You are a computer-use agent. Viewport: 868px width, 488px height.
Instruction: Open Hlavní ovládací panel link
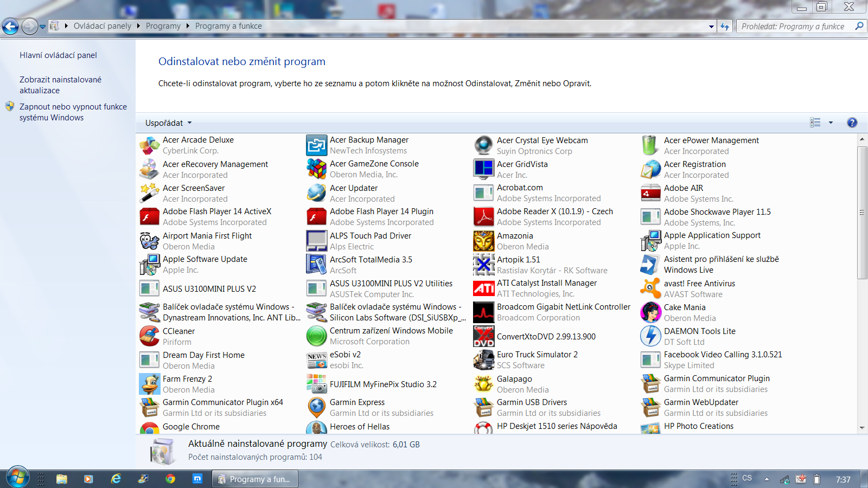(59, 55)
